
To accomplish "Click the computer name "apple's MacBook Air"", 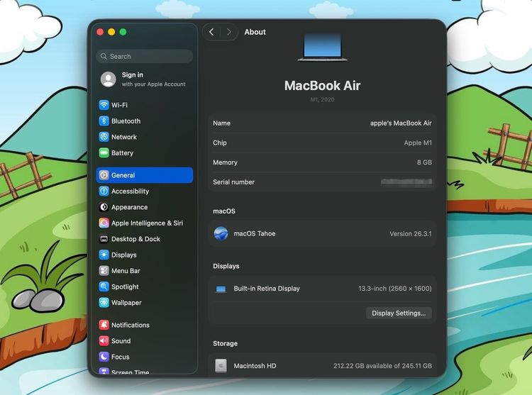I will (401, 123).
